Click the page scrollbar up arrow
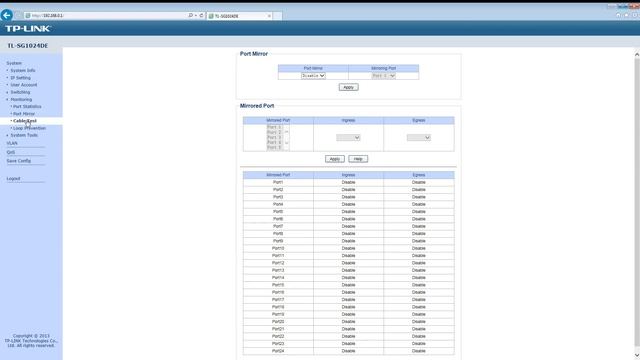This screenshot has width=640, height=360. (637, 54)
